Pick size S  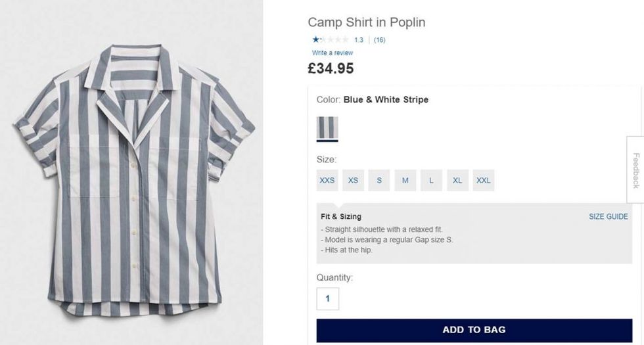click(379, 180)
